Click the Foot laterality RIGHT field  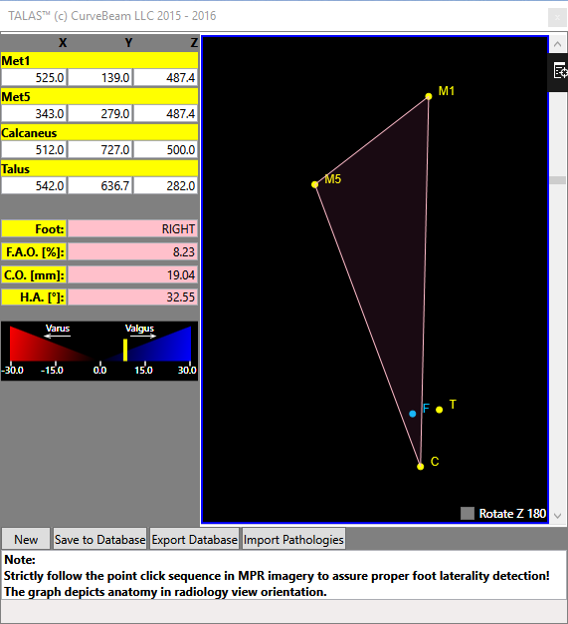(133, 229)
